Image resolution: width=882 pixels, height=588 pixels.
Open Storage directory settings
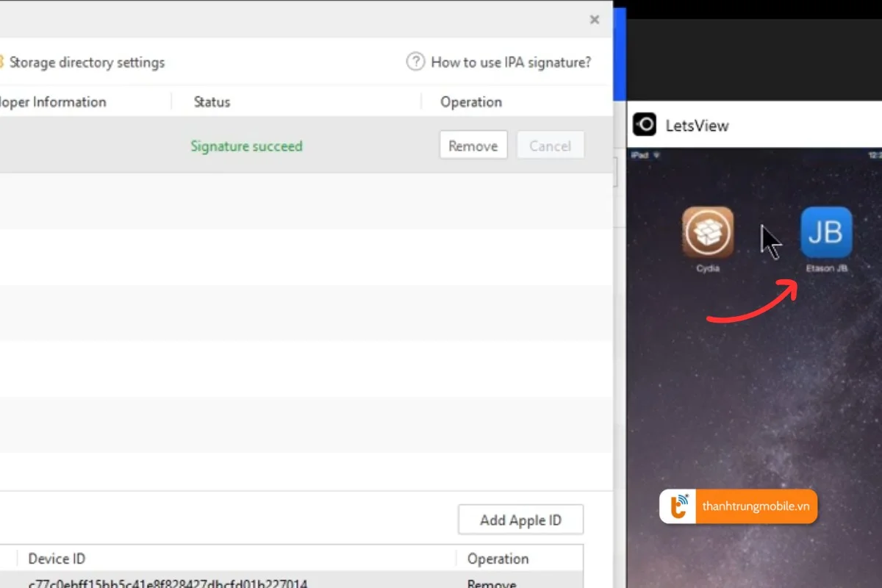pos(86,62)
